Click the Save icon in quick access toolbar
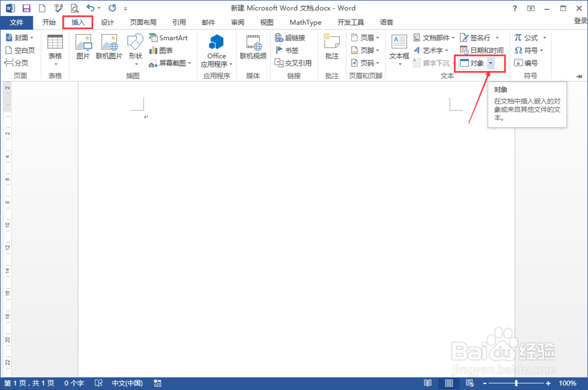Screen dimensions: 588x390 coord(26,8)
